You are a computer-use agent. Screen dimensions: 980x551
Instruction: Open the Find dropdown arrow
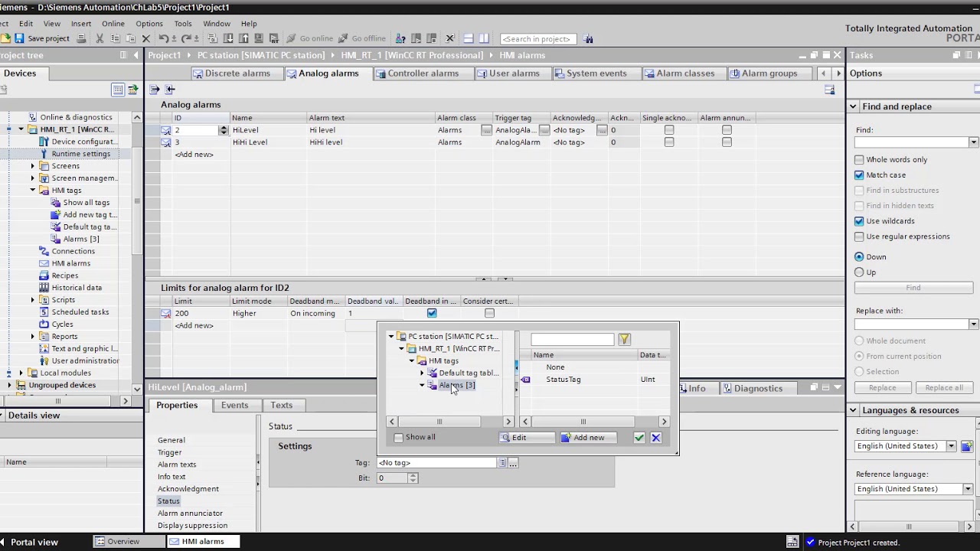973,142
